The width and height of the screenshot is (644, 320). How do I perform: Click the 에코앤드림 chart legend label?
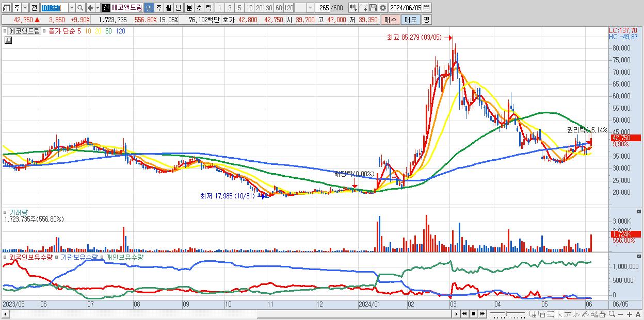(25, 31)
